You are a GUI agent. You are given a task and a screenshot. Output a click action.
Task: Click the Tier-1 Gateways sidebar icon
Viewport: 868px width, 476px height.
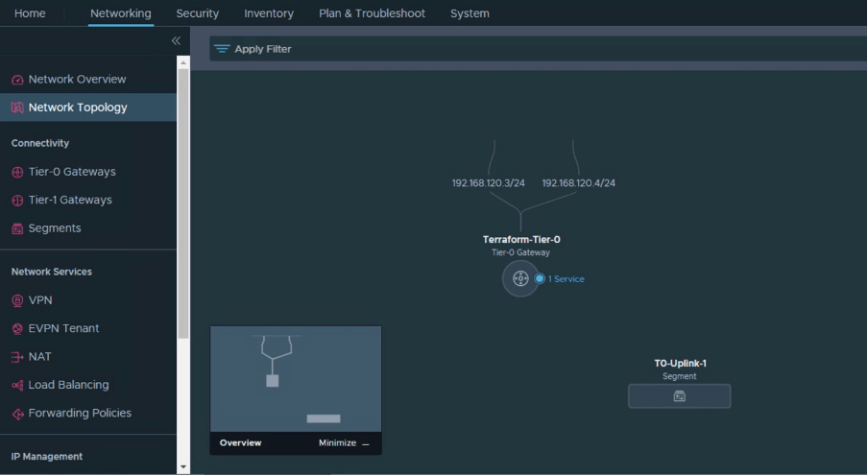point(17,201)
